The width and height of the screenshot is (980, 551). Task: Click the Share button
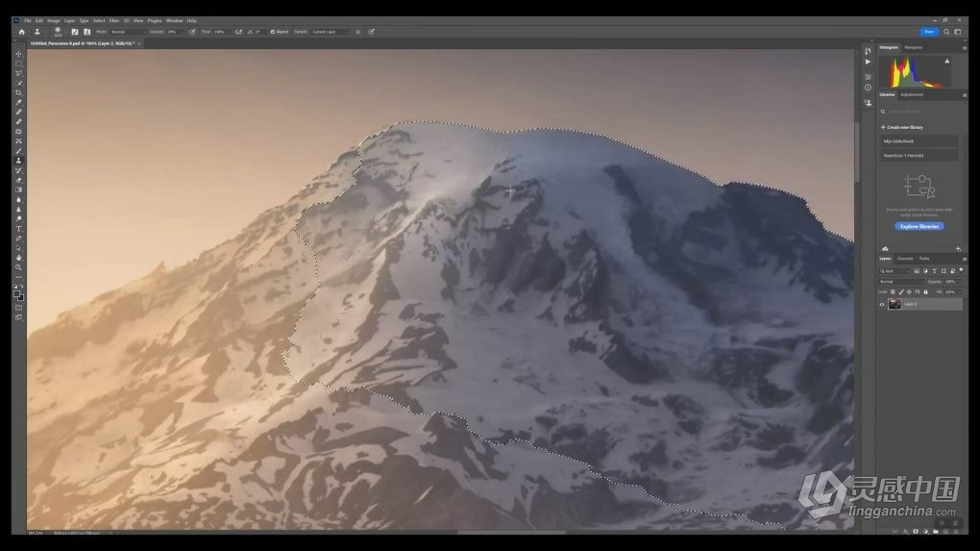[929, 32]
